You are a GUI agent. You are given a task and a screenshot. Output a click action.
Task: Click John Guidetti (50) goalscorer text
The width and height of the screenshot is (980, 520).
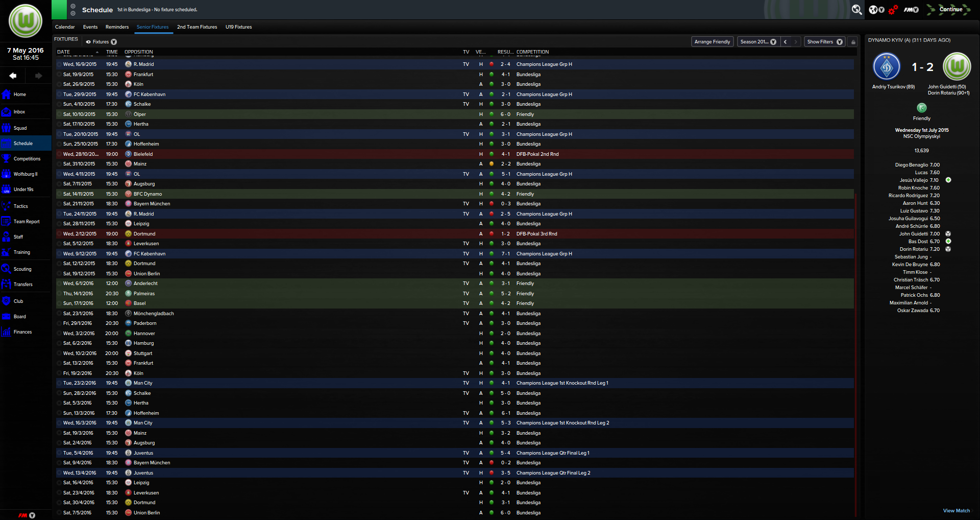coord(947,87)
